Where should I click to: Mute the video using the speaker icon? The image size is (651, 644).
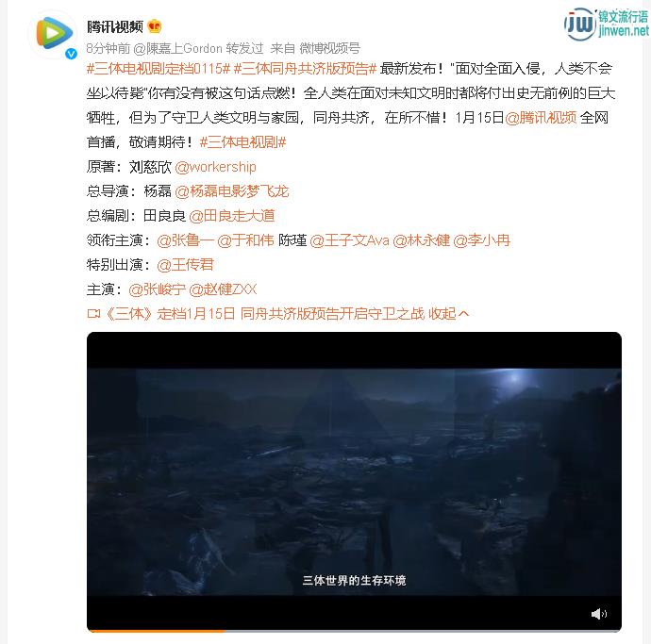599,613
